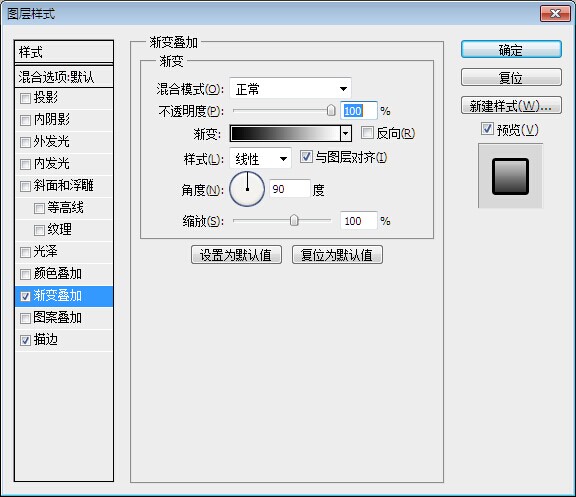Open the gradient picker dropdown arrow
Viewport: 576px width, 497px height.
tap(346, 133)
